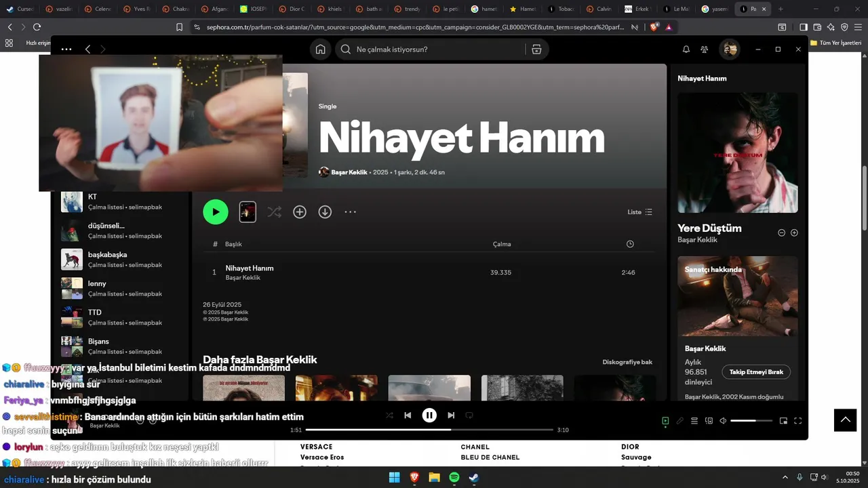This screenshot has width=868, height=488.
Task: Toggle the Now Playing view panel
Action: tap(665, 421)
